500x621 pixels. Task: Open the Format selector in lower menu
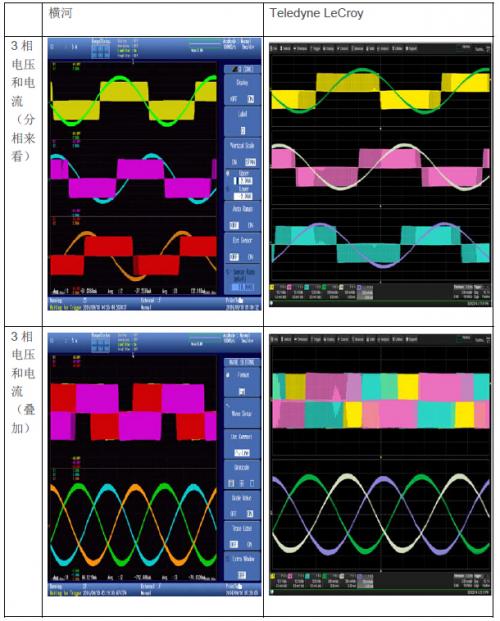[242, 383]
